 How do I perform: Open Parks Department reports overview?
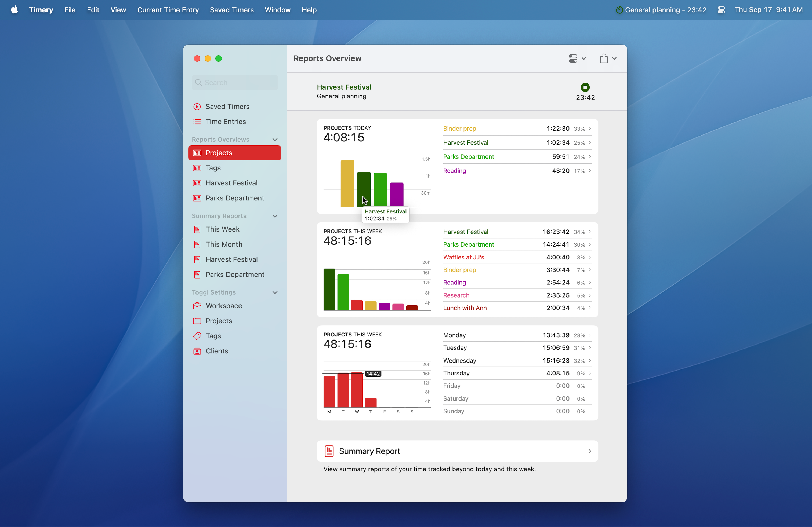click(234, 198)
